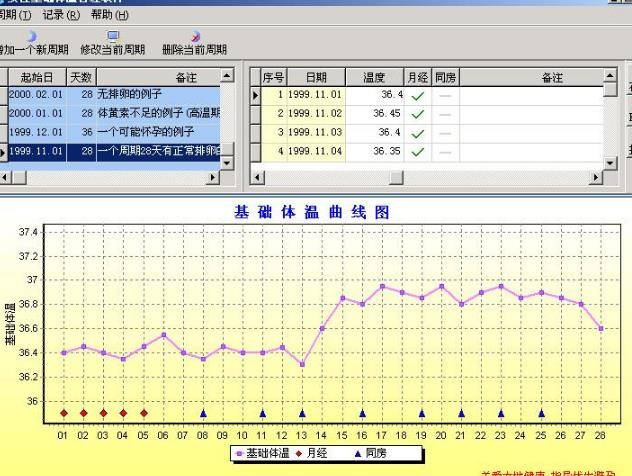Image resolution: width=632 pixels, height=476 pixels.
Task: Click the temperature data point on day 17
Action: [382, 286]
